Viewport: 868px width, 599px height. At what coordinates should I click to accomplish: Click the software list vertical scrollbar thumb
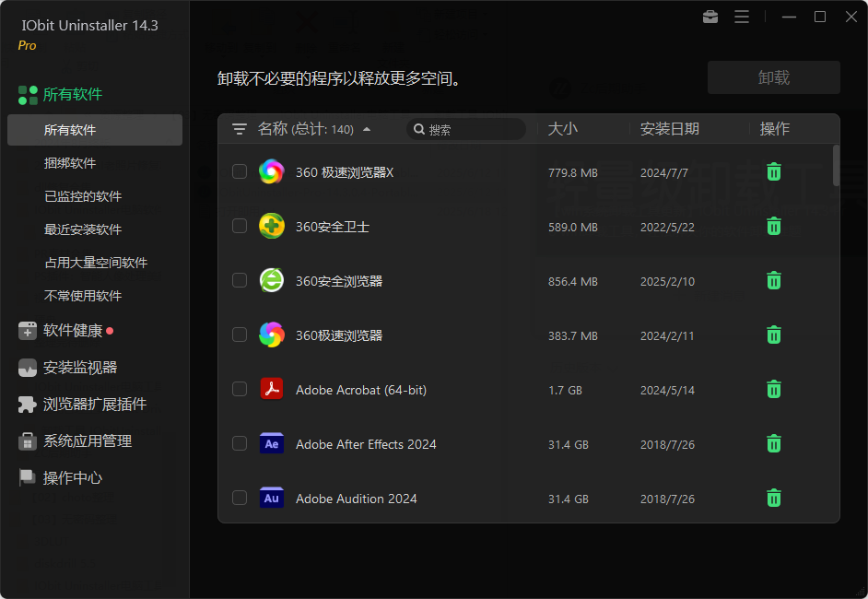[836, 166]
